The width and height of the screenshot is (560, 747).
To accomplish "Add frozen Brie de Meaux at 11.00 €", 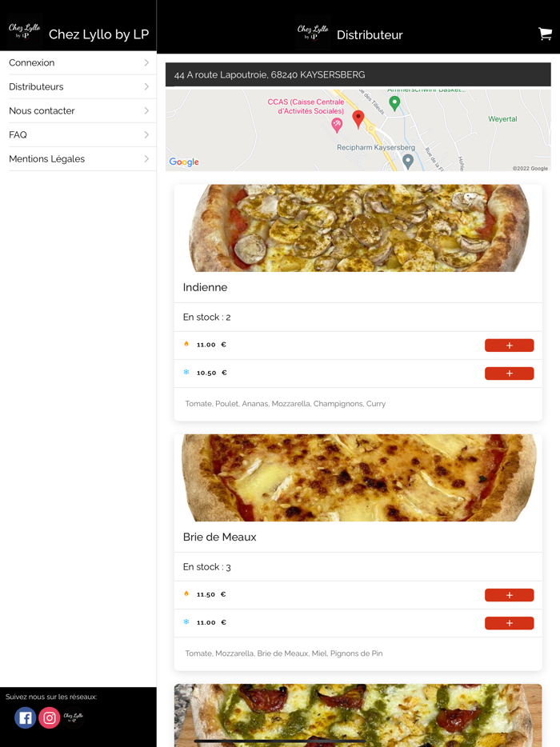I will 509,623.
